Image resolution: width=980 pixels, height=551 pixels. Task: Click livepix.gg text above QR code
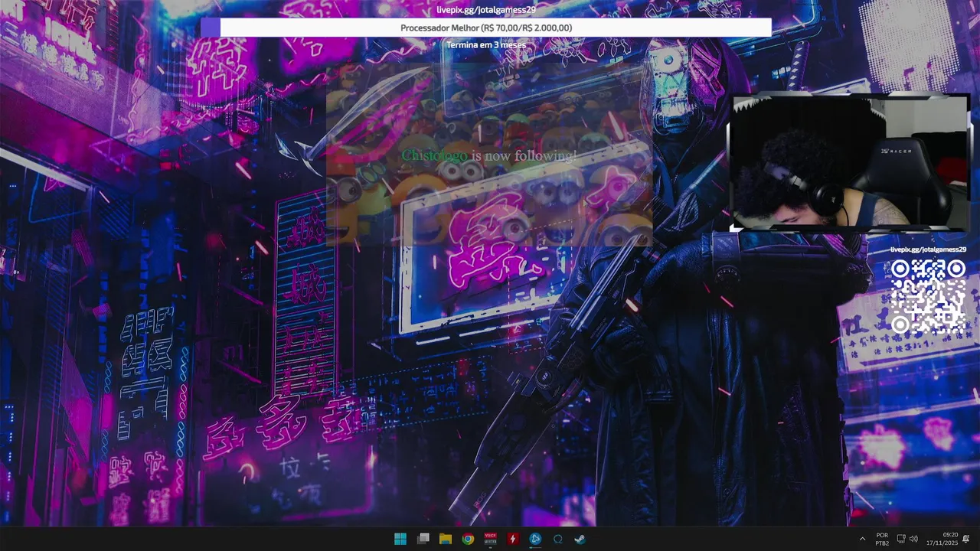click(x=928, y=249)
